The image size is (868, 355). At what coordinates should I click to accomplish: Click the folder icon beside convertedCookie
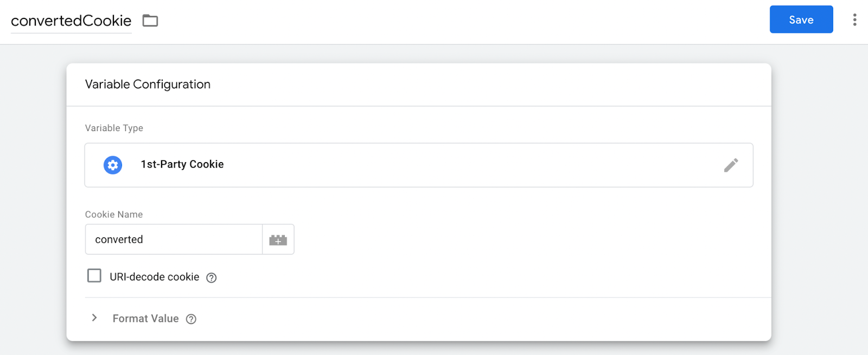(150, 21)
